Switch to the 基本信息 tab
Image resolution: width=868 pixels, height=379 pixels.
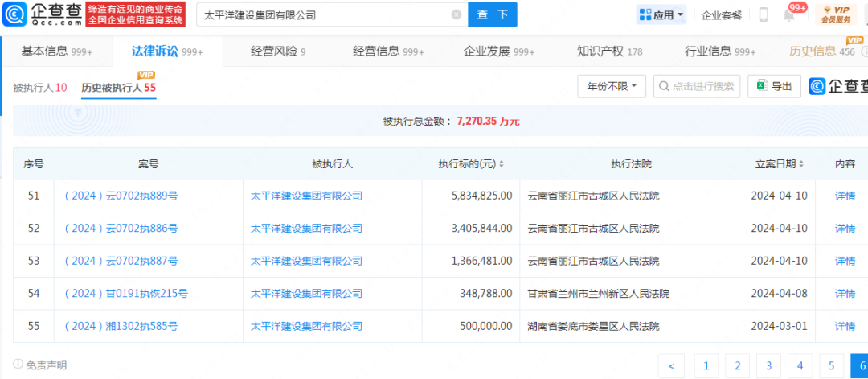pyautogui.click(x=56, y=51)
